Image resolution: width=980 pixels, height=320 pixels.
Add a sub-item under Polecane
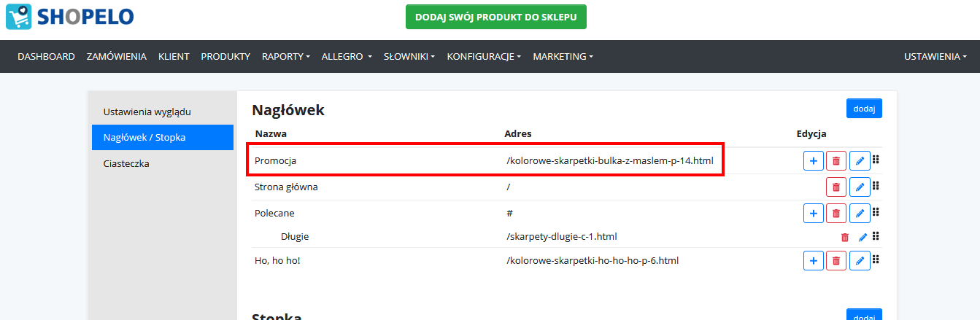click(x=814, y=214)
